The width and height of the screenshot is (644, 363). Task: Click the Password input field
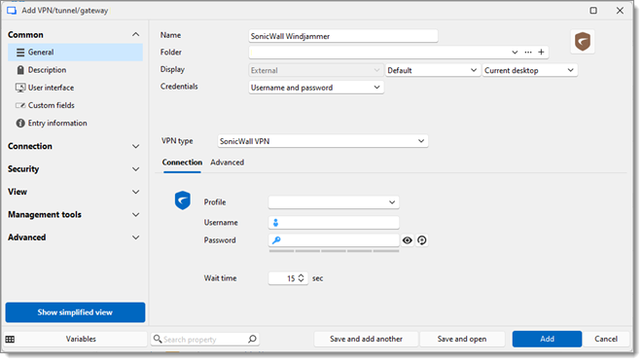coord(334,240)
